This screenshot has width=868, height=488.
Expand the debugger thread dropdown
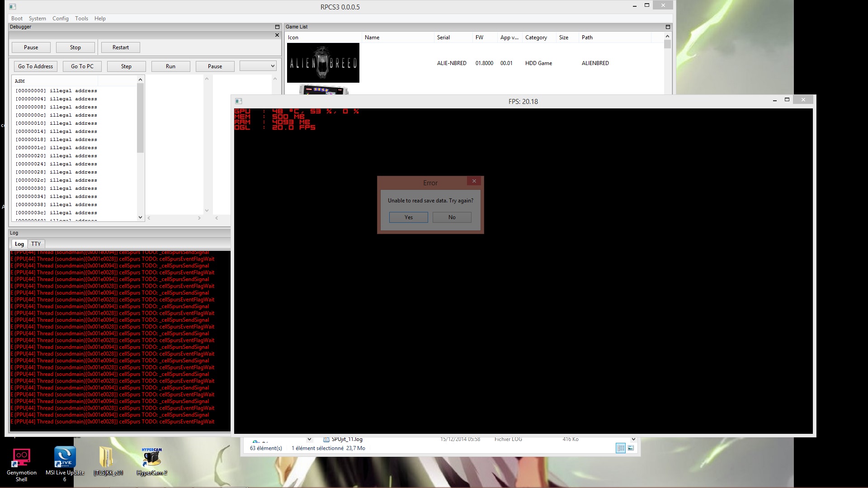pyautogui.click(x=258, y=66)
